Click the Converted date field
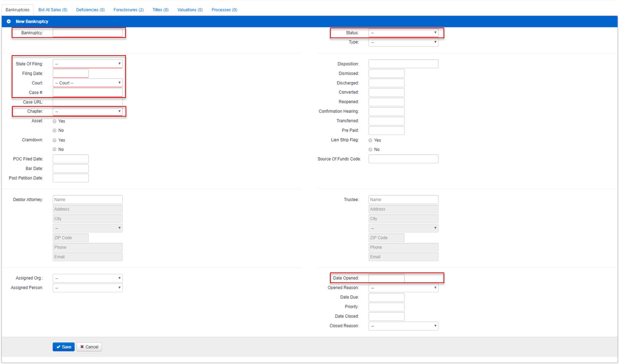Image resolution: width=619 pixels, height=364 pixels. tap(386, 92)
